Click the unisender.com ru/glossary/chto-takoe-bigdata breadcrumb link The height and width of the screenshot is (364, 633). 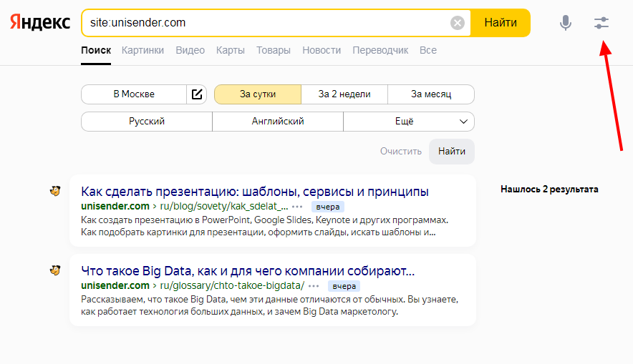pyautogui.click(x=193, y=286)
